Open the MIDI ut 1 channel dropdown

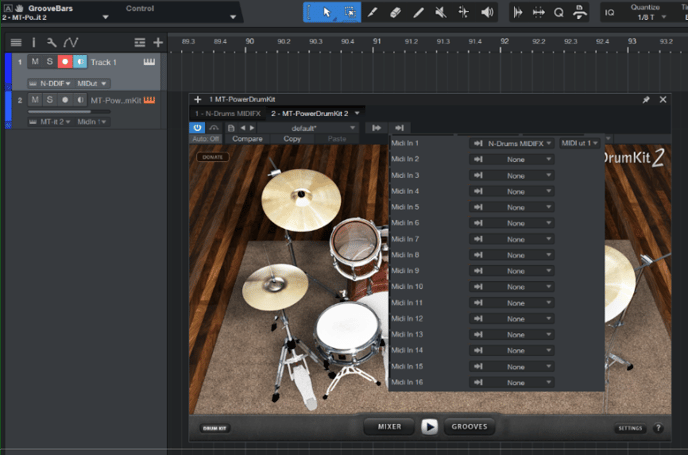tap(579, 143)
